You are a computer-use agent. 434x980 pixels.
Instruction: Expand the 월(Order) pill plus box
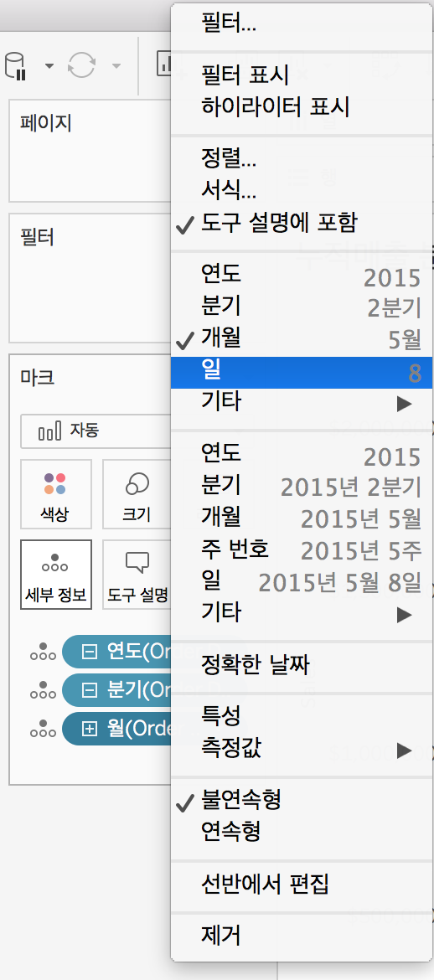[x=90, y=729]
